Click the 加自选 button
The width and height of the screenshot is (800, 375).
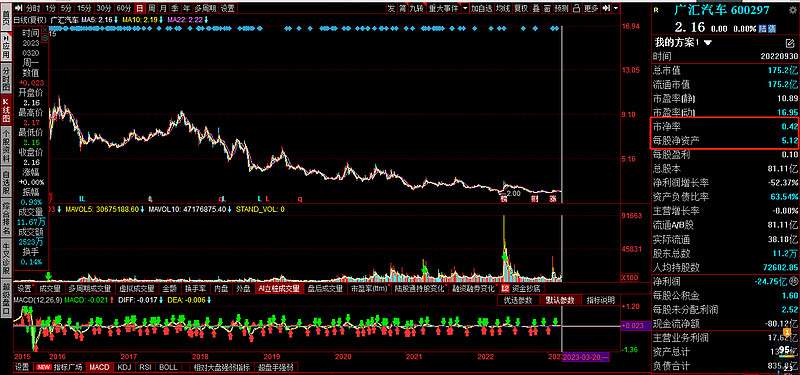click(482, 8)
